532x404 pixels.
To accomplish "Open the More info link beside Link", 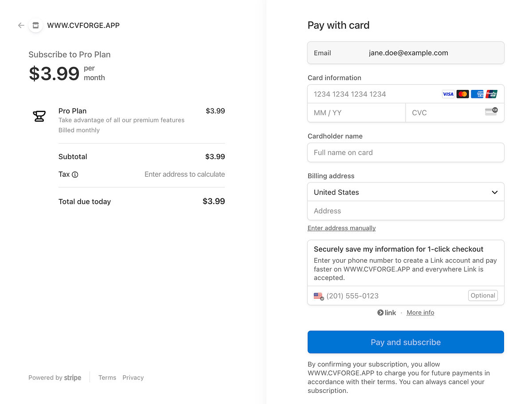I will click(x=420, y=312).
